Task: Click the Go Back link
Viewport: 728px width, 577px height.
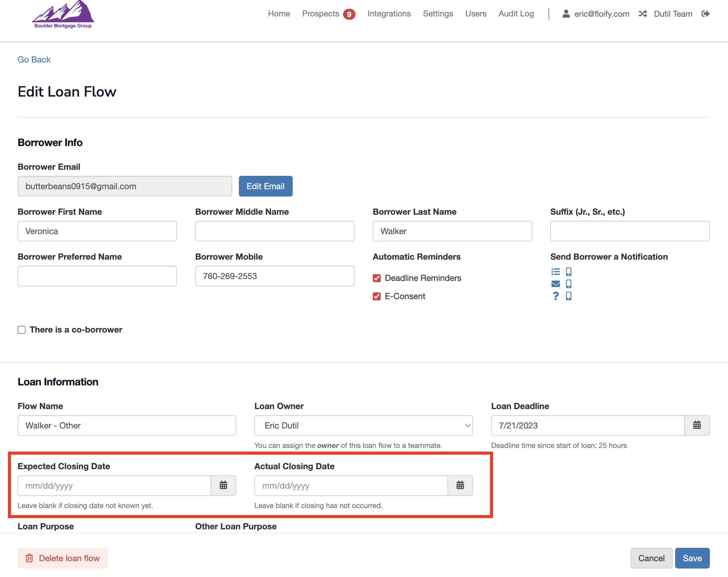Action: (x=34, y=60)
